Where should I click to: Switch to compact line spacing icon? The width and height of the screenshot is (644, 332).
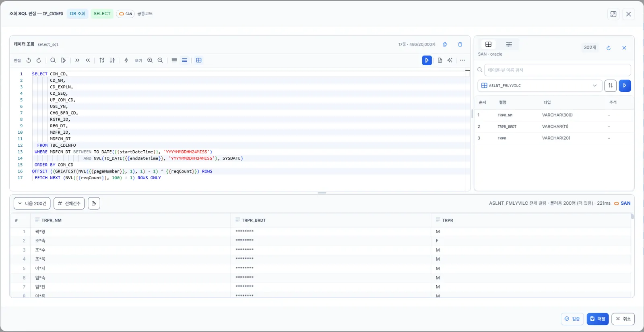[174, 60]
